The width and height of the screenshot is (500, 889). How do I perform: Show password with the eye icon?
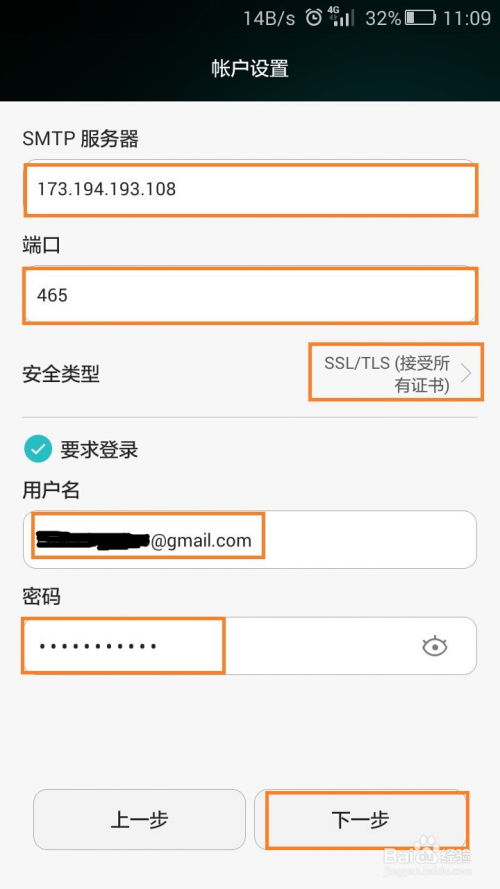tap(435, 646)
